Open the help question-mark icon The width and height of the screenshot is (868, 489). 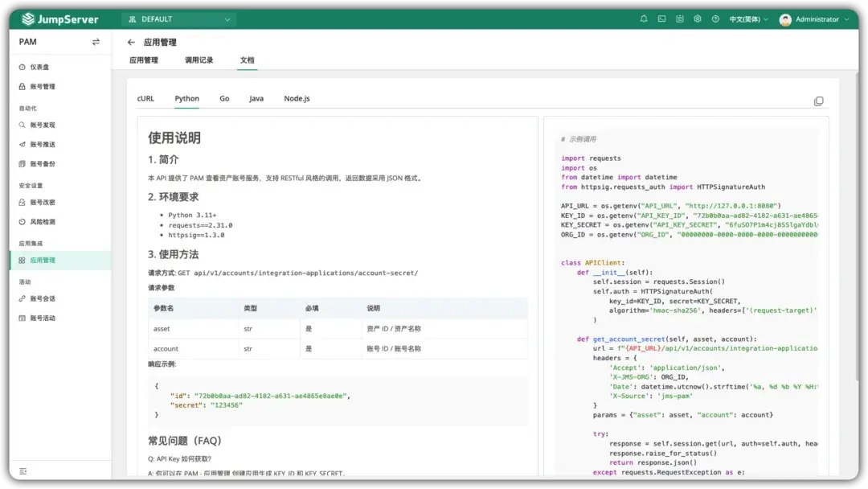pos(715,18)
